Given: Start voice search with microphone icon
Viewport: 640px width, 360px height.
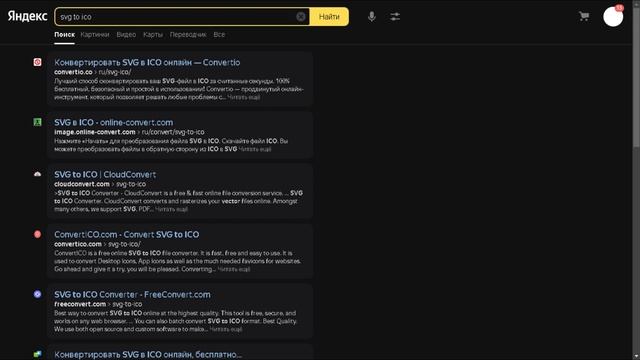Looking at the screenshot, I should point(371,17).
